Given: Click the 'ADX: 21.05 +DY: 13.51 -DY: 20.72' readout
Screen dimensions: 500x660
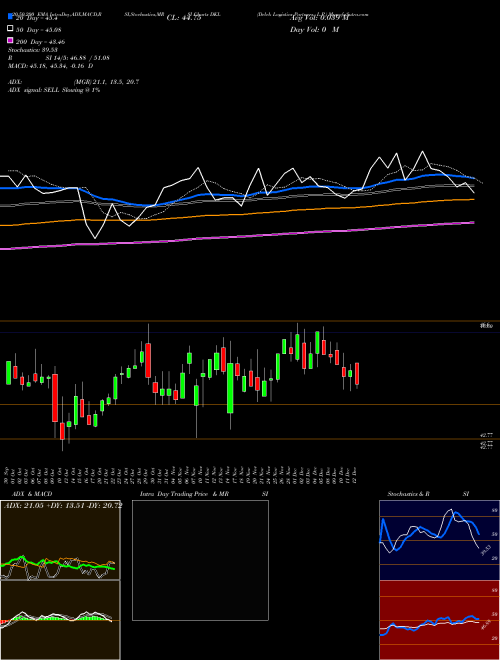Looking at the screenshot, I should coord(63,506).
